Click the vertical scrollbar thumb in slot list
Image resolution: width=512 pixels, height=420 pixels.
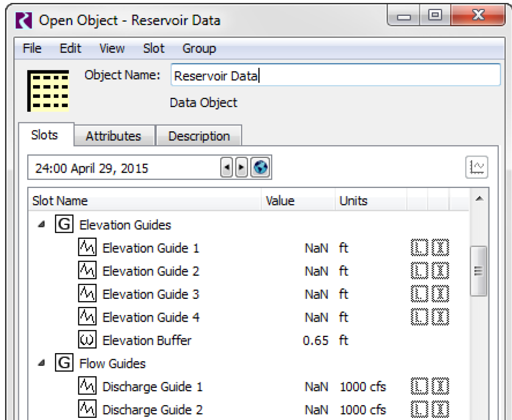[x=479, y=271]
